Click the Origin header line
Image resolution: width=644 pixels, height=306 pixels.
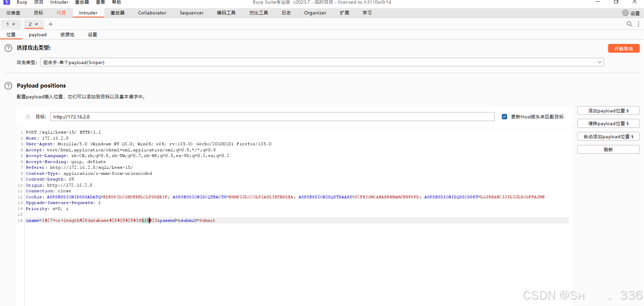59,185
